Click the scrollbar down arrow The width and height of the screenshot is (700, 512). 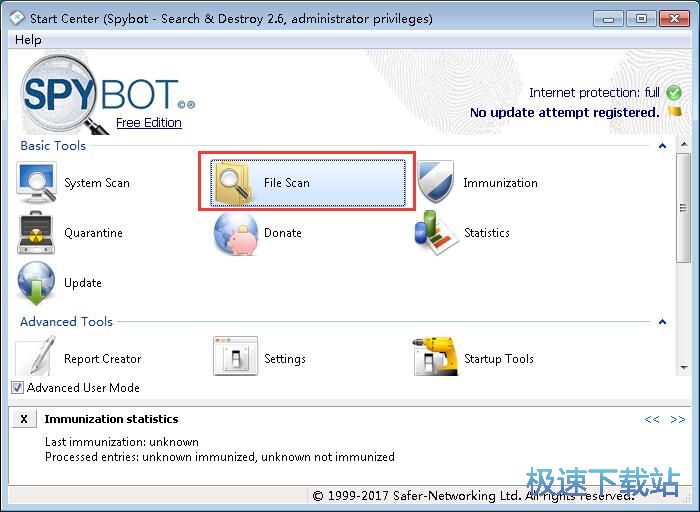(x=683, y=368)
